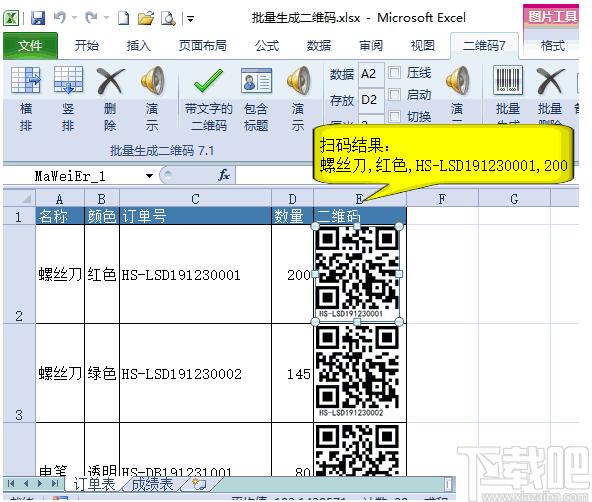
Task: Save the workbook with the floppy icon
Action: coord(37,18)
